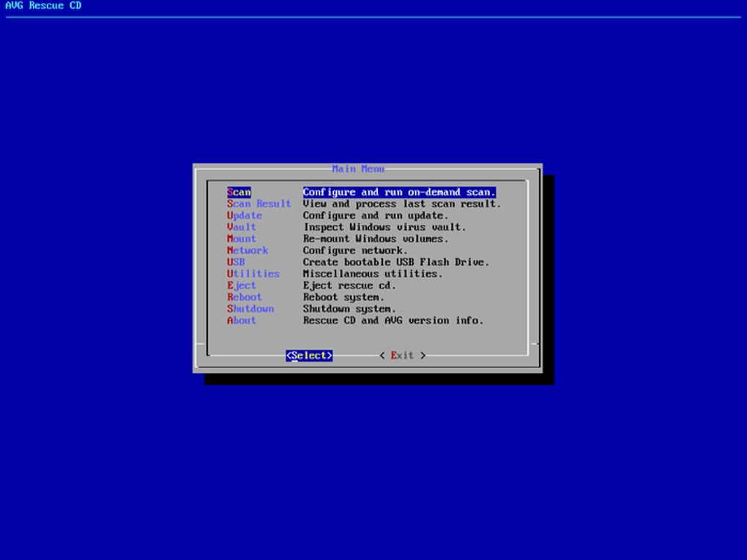The image size is (747, 560).
Task: Click 'Create bootable USB Flash Drive.' text
Action: pyautogui.click(x=396, y=262)
